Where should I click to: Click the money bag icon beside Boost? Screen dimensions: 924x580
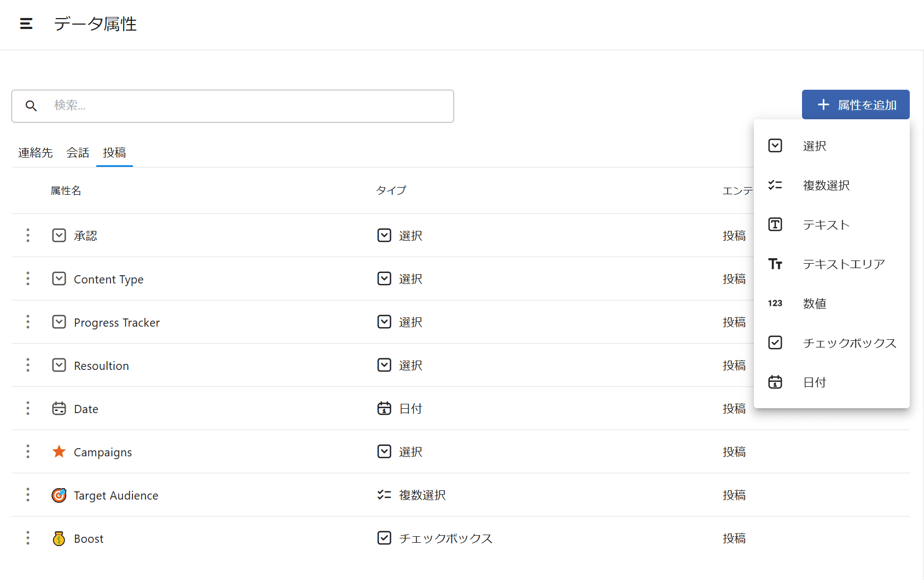tap(59, 538)
